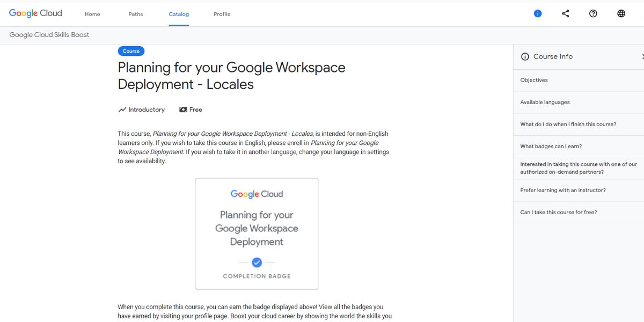Open the help icon in the header
The width and height of the screenshot is (644, 322).
coord(593,13)
